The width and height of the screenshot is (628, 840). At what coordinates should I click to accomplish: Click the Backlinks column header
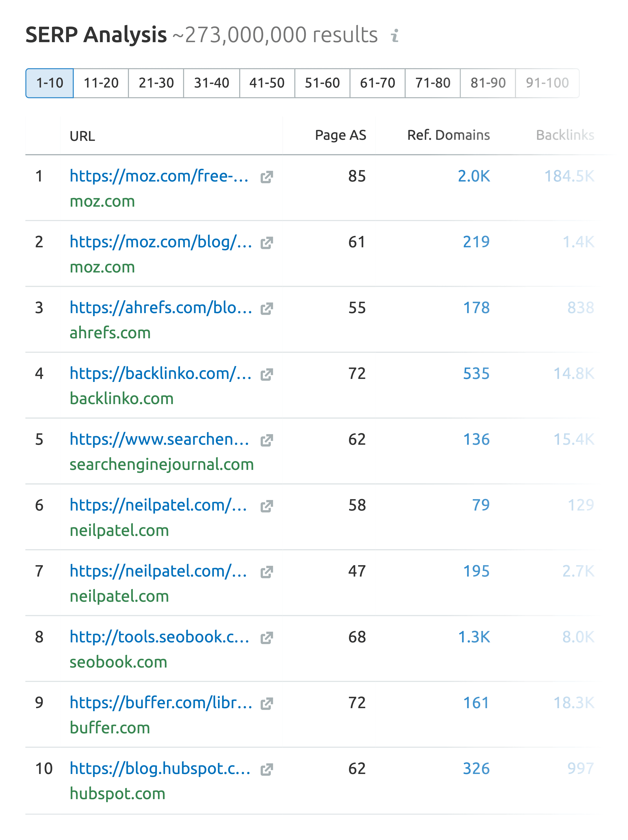point(565,135)
